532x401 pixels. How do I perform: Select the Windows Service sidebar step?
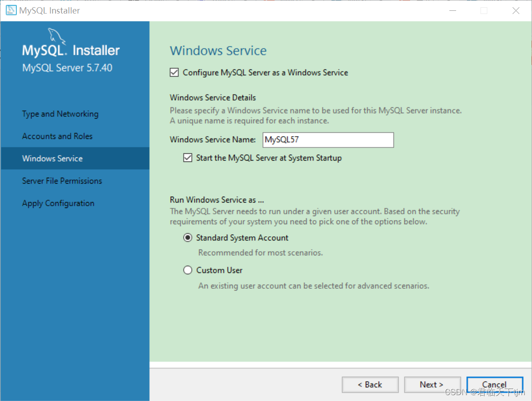pyautogui.click(x=75, y=158)
